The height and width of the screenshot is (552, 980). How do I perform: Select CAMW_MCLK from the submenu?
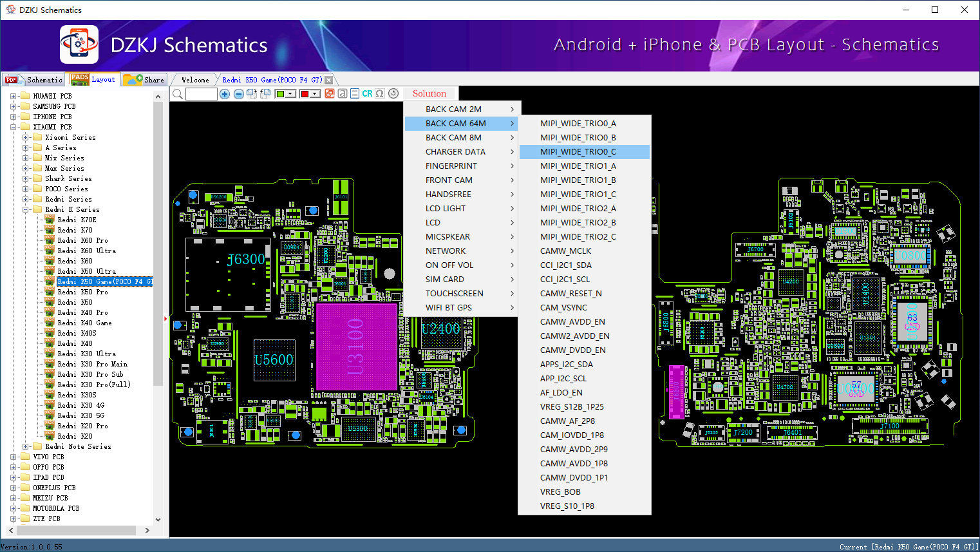coord(565,251)
